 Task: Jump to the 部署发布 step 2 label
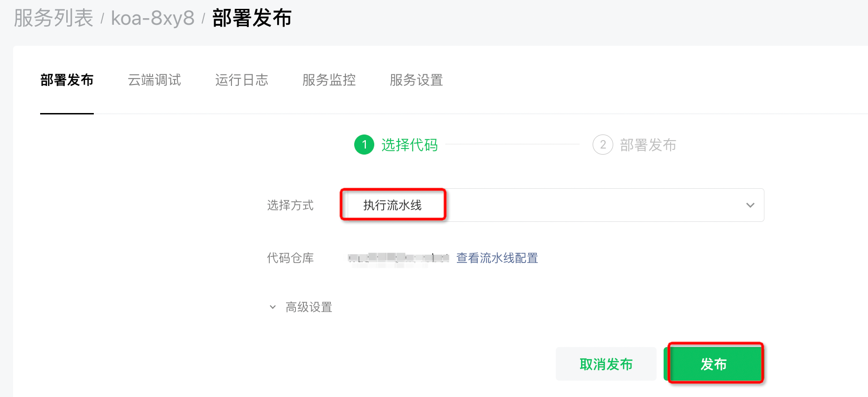pos(648,145)
